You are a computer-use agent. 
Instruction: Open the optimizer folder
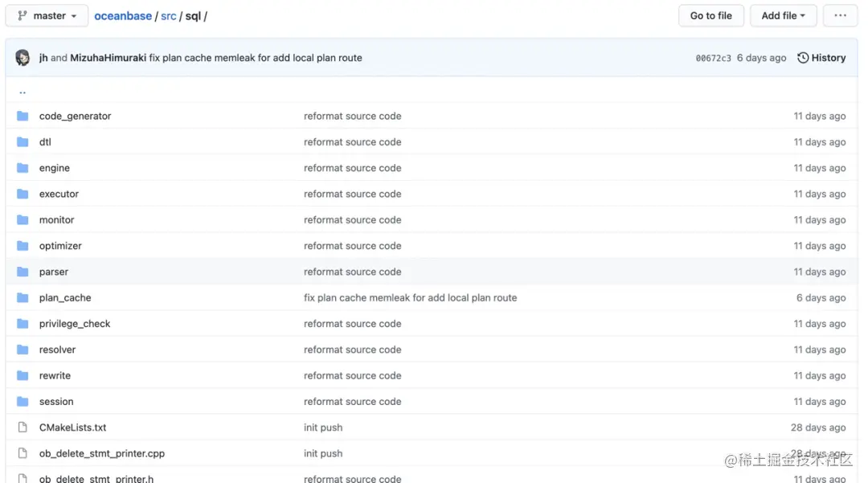[60, 246]
